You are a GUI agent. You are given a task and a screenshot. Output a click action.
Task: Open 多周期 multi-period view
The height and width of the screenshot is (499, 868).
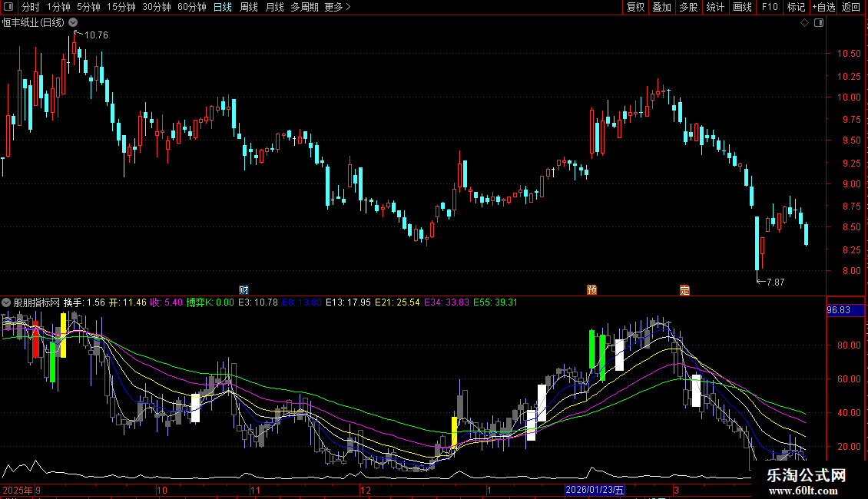tap(304, 7)
